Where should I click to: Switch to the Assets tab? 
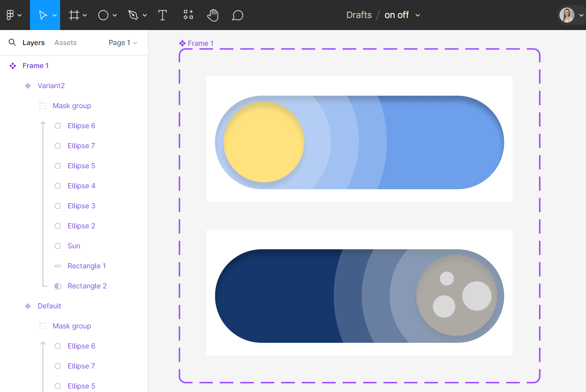click(66, 43)
